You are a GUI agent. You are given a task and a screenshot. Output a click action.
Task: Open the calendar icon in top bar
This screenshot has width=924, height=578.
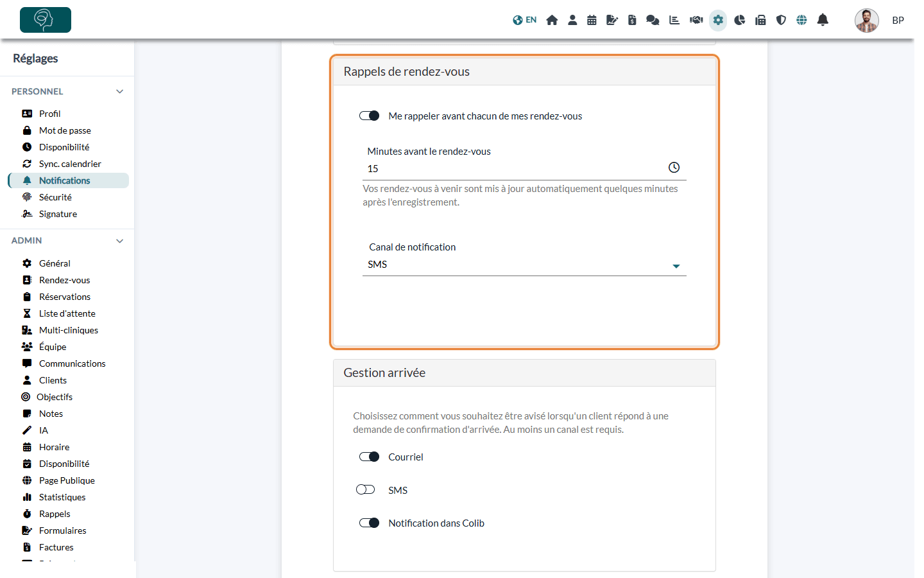[592, 20]
